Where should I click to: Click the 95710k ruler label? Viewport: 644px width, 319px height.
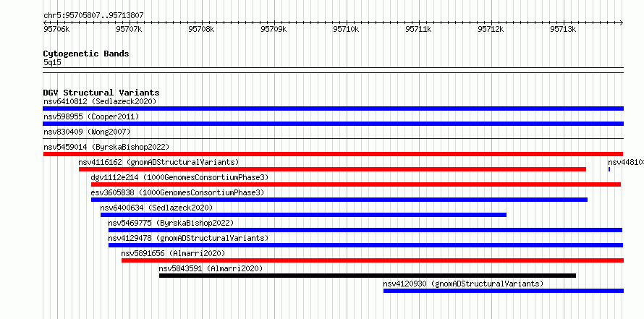(x=346, y=29)
